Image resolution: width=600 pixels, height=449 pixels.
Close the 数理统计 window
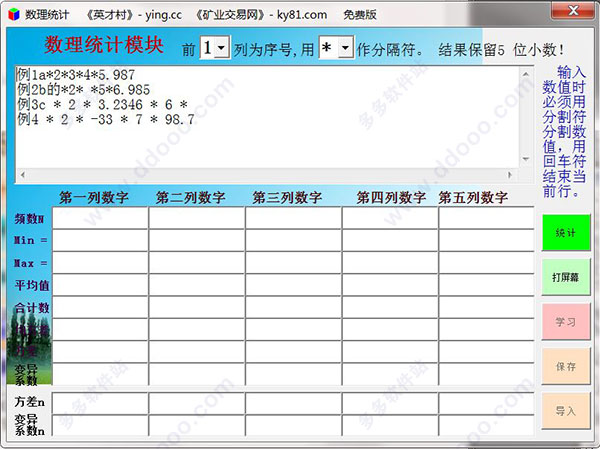(x=573, y=11)
